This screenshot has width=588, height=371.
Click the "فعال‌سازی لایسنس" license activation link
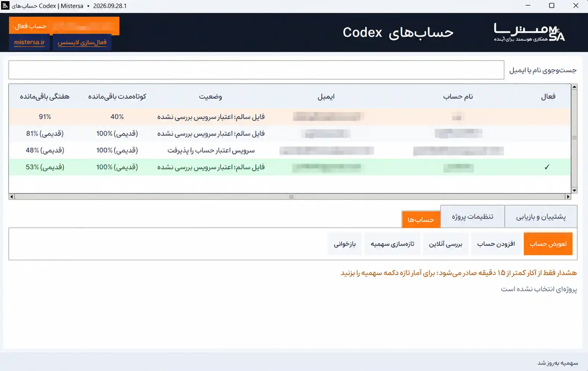coord(82,42)
